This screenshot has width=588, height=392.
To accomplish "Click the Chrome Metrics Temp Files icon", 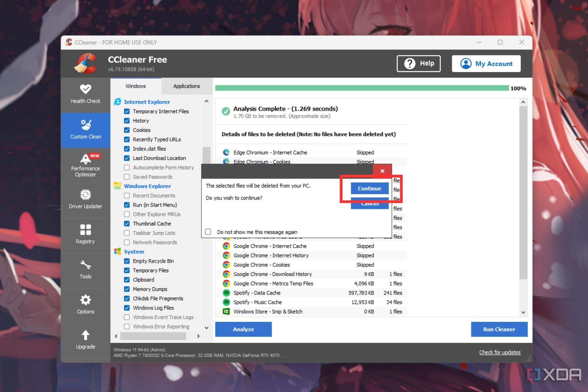I will [226, 283].
